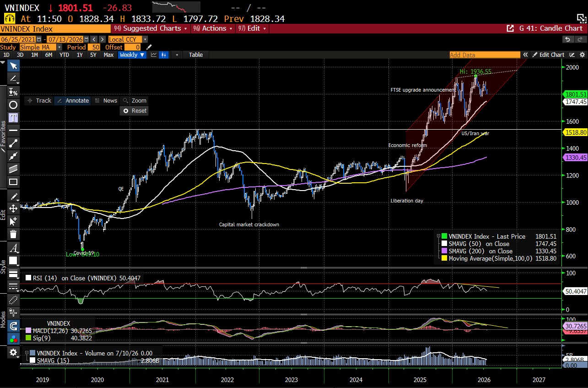This screenshot has width=588, height=388.
Task: Collapse panel with the double-chevron icon
Action: tap(526, 55)
